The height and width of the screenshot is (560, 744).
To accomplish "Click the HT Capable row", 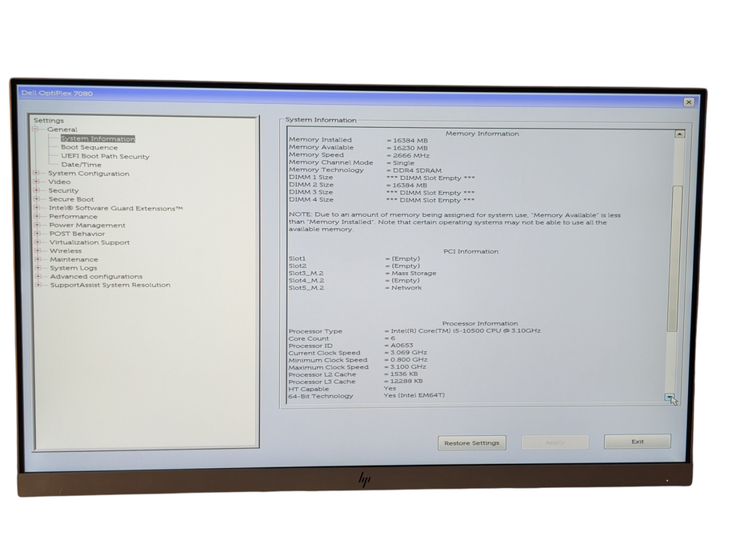I will [x=342, y=389].
